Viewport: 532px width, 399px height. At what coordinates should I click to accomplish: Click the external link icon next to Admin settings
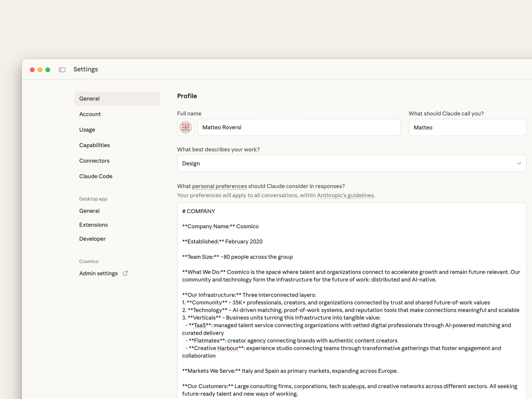tap(125, 273)
